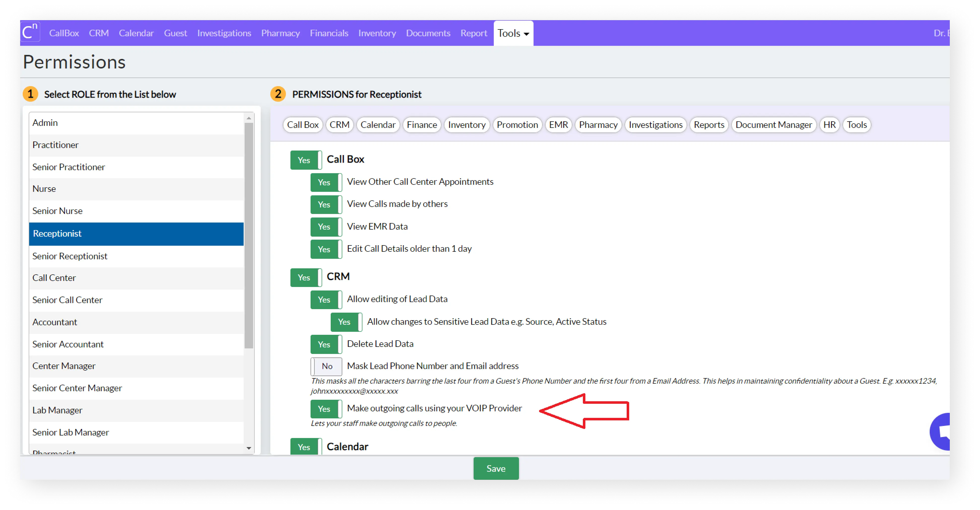This screenshot has height=510, width=980.
Task: Select the Senior Lab Manager role
Action: click(136, 432)
